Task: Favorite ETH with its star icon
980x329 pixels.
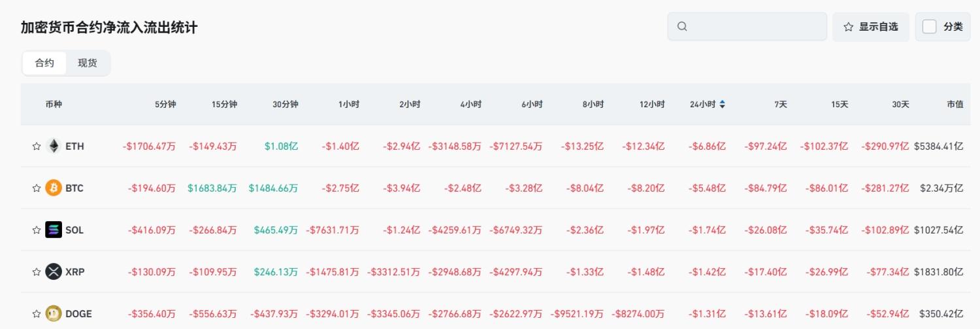Action: (37, 147)
